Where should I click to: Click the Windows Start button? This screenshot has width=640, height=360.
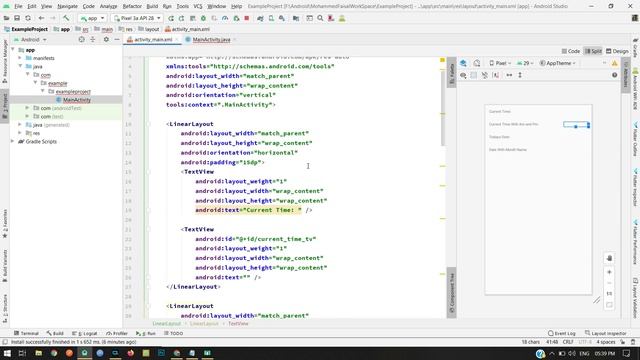(x=7, y=353)
